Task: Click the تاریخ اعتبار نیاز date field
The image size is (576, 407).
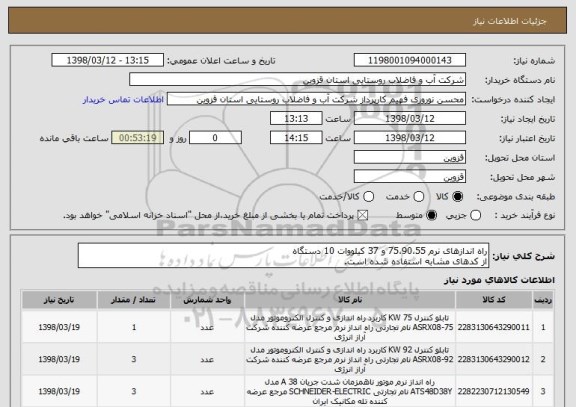Action: pos(410,138)
